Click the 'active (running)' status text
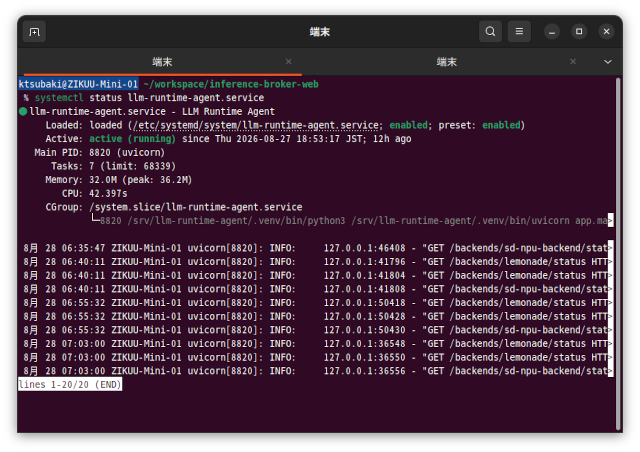Image resolution: width=640 pixels, height=452 pixels. pyautogui.click(x=133, y=139)
